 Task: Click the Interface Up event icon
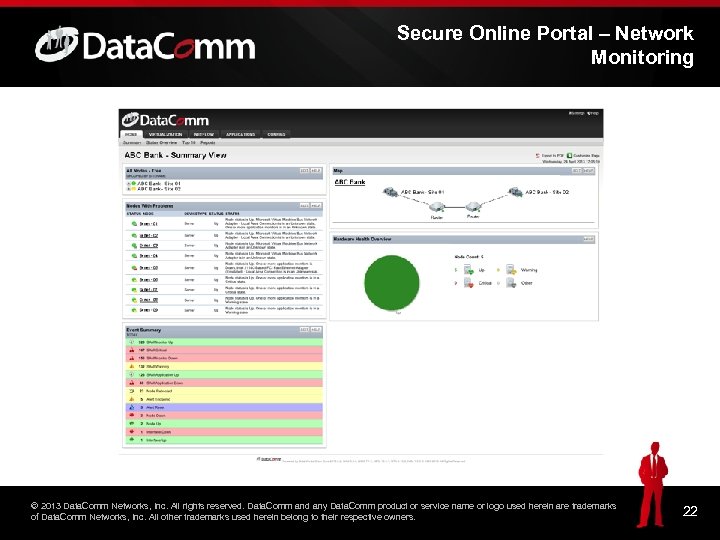pos(132,440)
